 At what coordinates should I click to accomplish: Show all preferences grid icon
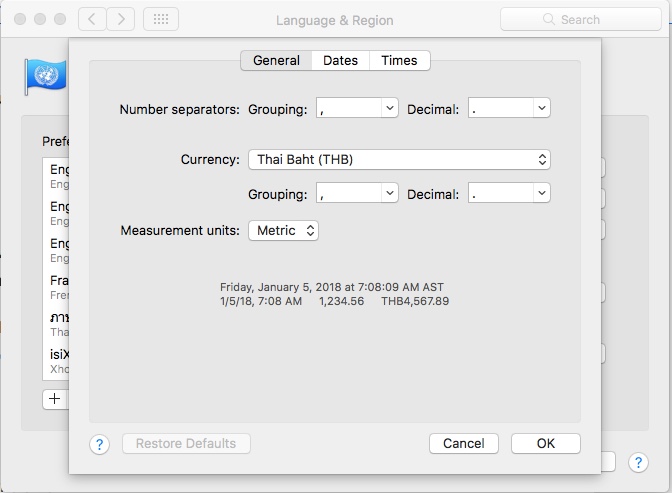click(161, 19)
